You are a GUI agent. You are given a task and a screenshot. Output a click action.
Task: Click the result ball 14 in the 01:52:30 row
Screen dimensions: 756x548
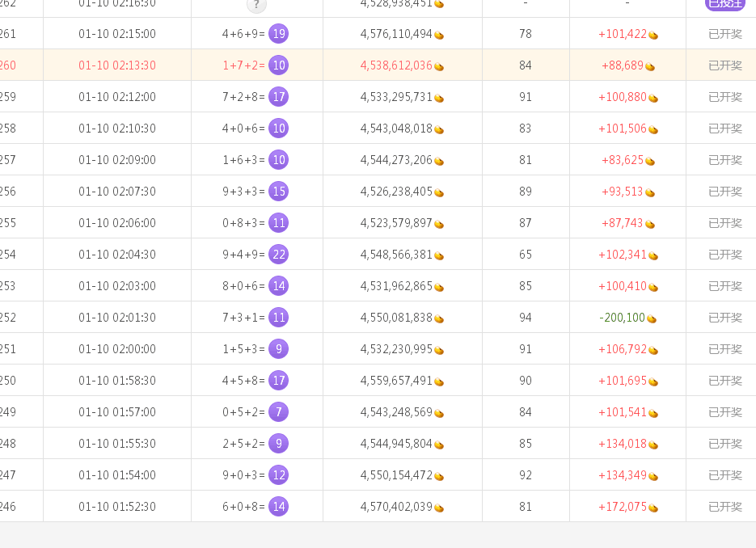pos(279,506)
